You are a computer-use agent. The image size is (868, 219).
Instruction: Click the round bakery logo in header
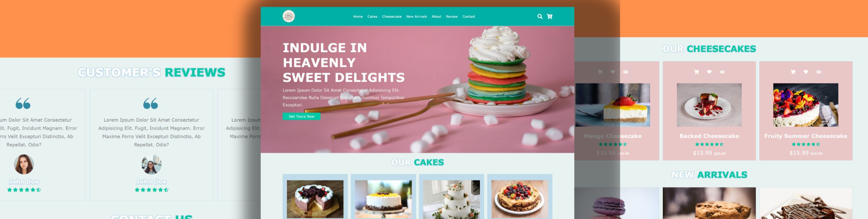(x=289, y=16)
